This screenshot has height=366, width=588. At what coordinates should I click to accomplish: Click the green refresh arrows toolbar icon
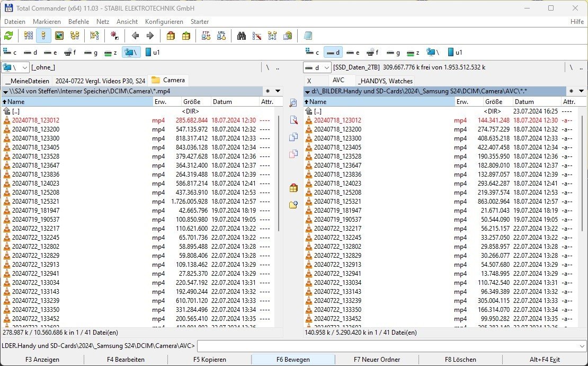point(8,36)
